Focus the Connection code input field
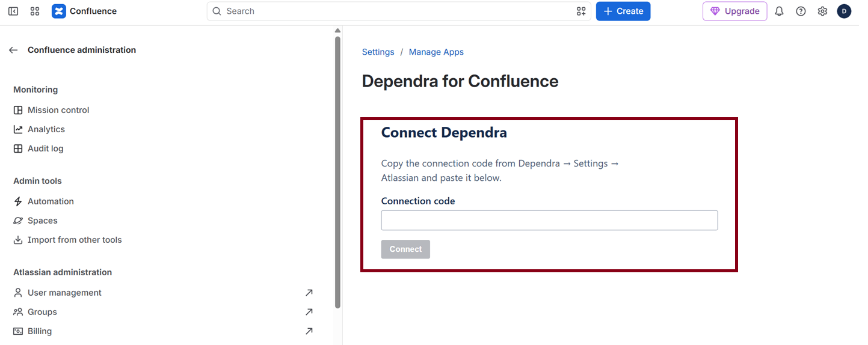 (x=549, y=220)
